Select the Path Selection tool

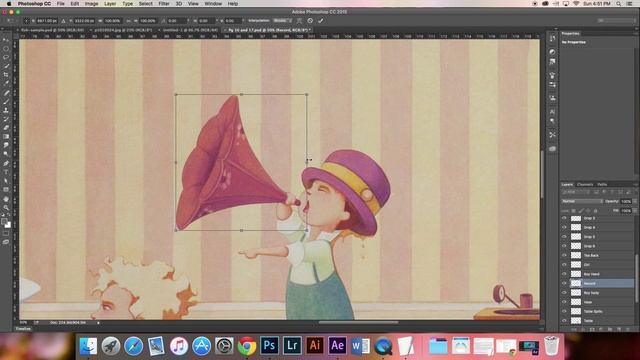tap(6, 181)
